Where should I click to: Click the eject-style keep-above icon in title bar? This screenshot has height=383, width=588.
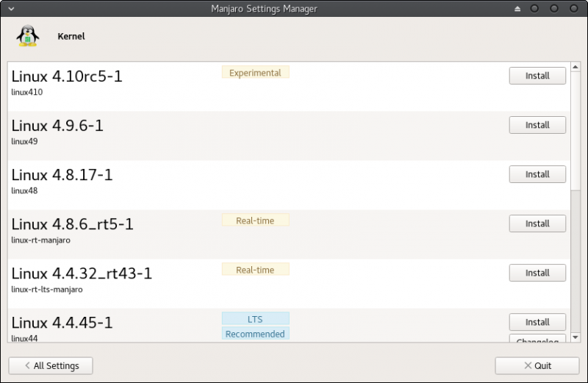517,9
